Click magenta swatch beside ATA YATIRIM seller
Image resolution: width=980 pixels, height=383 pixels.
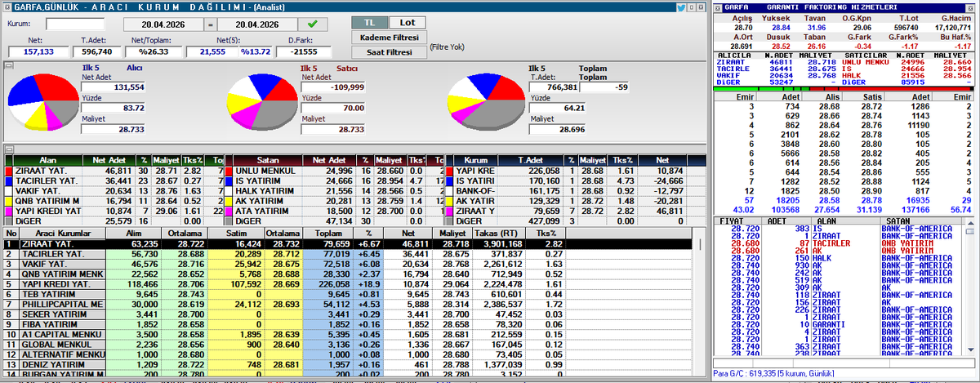click(x=229, y=210)
